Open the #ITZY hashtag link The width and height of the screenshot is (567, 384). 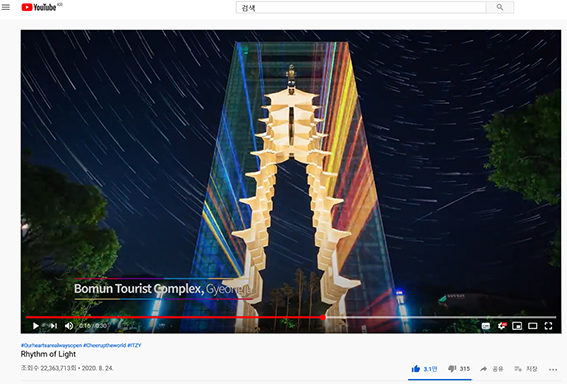pyautogui.click(x=134, y=345)
